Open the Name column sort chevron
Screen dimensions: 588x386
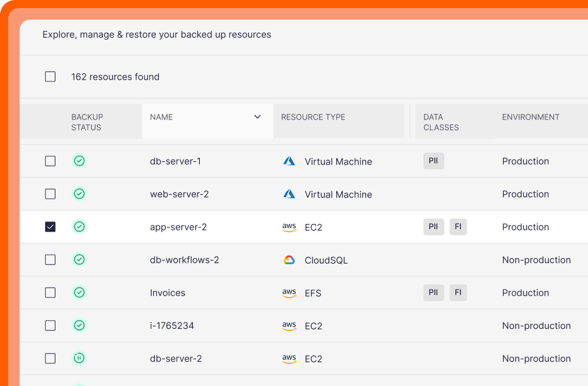click(257, 117)
